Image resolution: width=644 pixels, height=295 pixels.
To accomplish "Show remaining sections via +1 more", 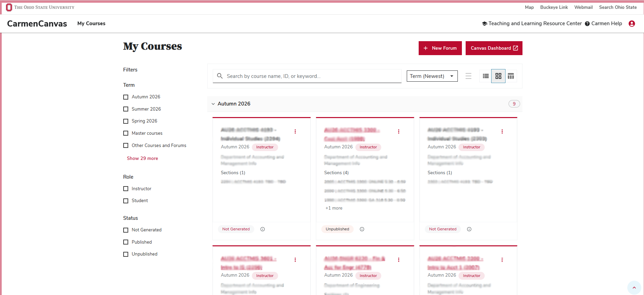I will click(x=334, y=208).
